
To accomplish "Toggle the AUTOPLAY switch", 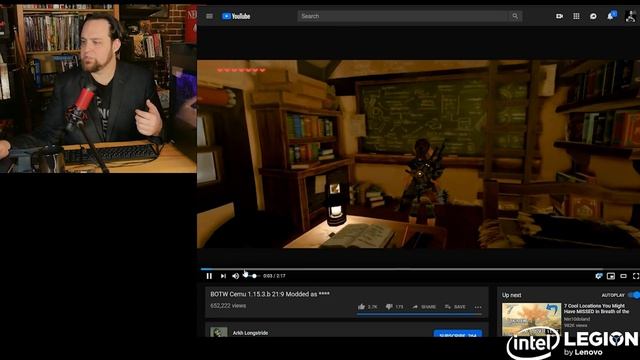I will click(634, 295).
